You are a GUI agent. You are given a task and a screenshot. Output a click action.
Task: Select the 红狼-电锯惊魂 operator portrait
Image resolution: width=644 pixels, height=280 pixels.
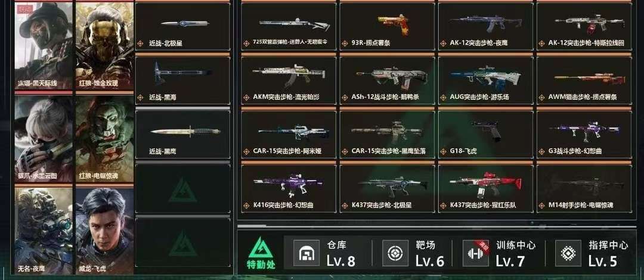tap(105, 139)
